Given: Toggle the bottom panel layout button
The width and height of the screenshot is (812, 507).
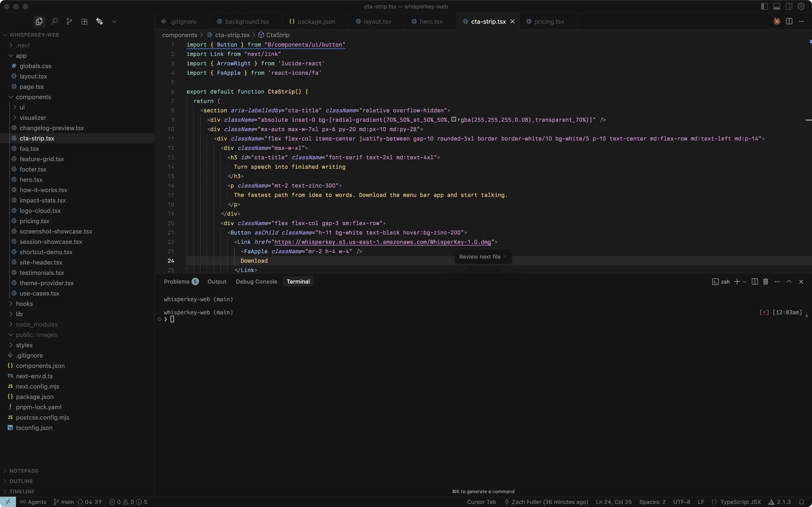Looking at the screenshot, I should (x=777, y=6).
